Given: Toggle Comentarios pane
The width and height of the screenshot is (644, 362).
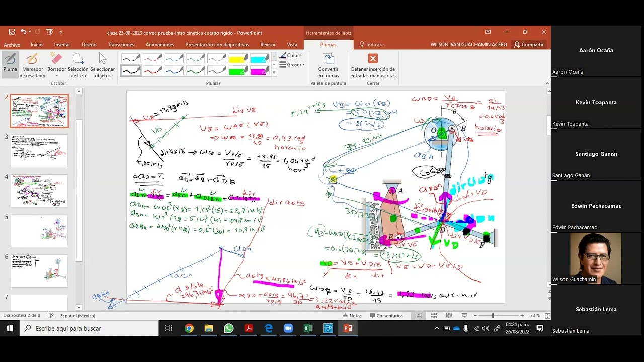Looking at the screenshot, I should (x=386, y=316).
